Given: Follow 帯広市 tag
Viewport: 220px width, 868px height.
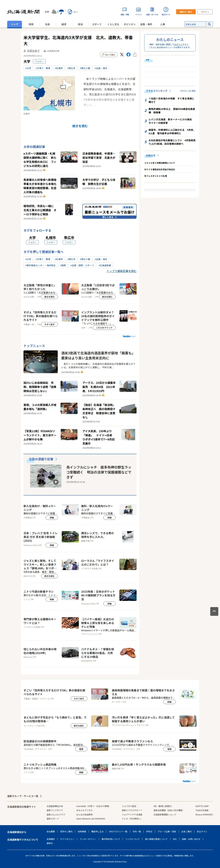Looking at the screenshot, I should (69, 242).
